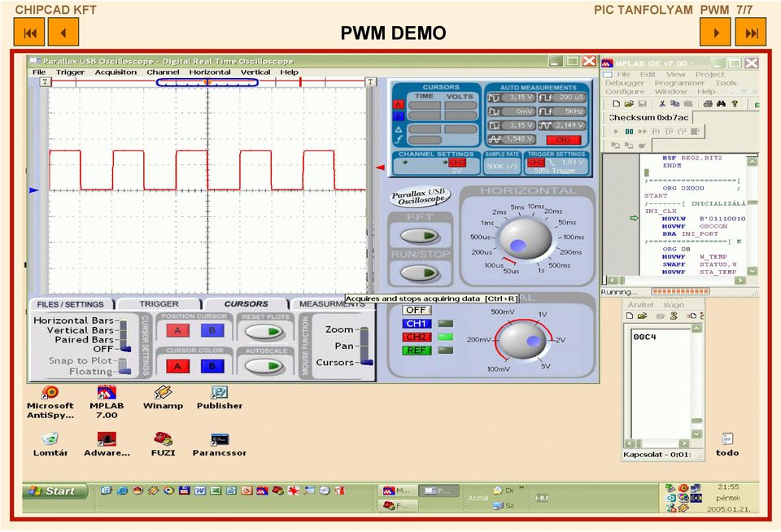Open the MPLAB 7.00 desktop shortcut
The height and width of the screenshot is (532, 781).
[107, 402]
